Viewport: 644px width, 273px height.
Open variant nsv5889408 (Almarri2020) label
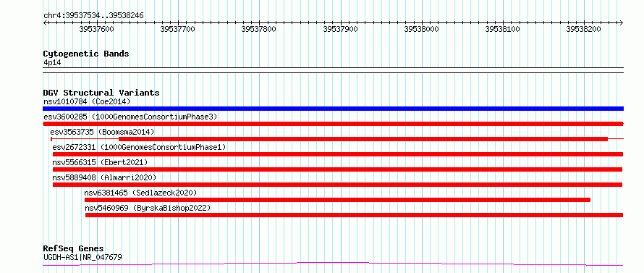tap(104, 177)
